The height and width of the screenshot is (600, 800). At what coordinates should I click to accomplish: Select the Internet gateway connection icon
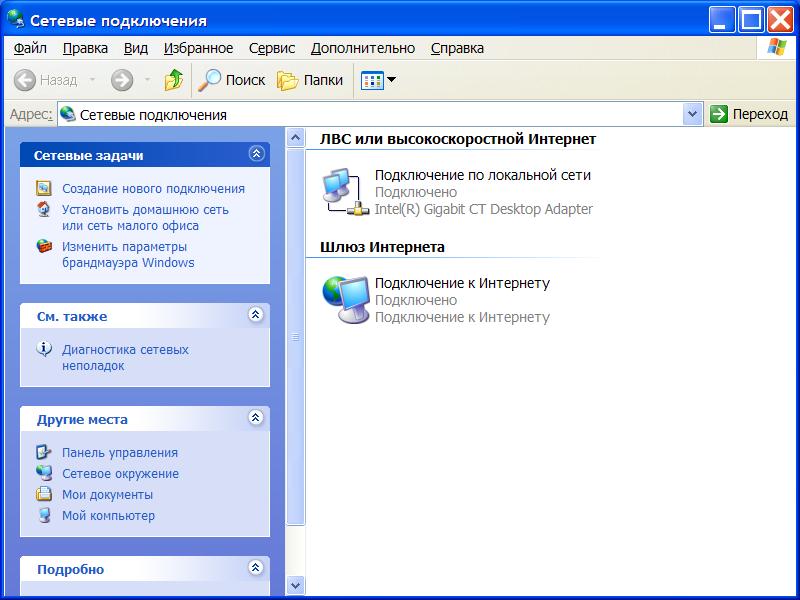345,299
